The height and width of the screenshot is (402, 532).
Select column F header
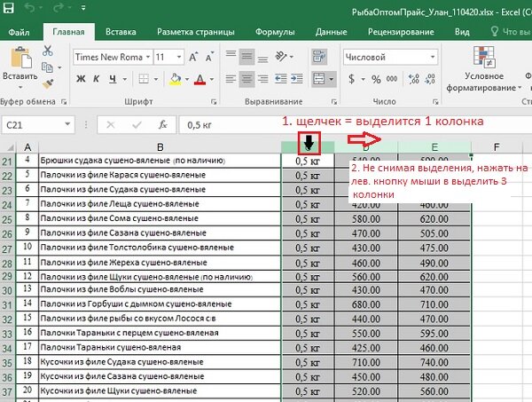click(497, 147)
